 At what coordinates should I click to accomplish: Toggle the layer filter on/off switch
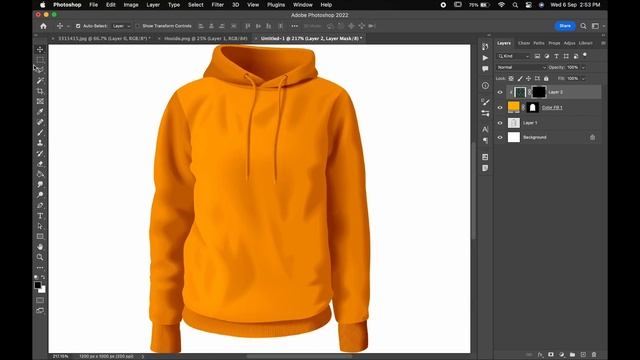coord(585,55)
